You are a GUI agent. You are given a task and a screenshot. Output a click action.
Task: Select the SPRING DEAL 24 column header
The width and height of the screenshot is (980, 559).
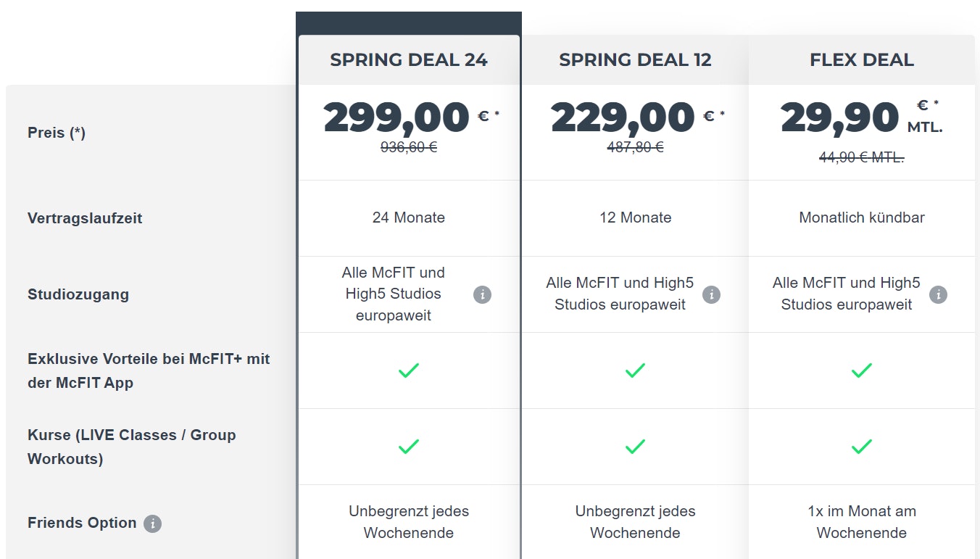coord(409,60)
